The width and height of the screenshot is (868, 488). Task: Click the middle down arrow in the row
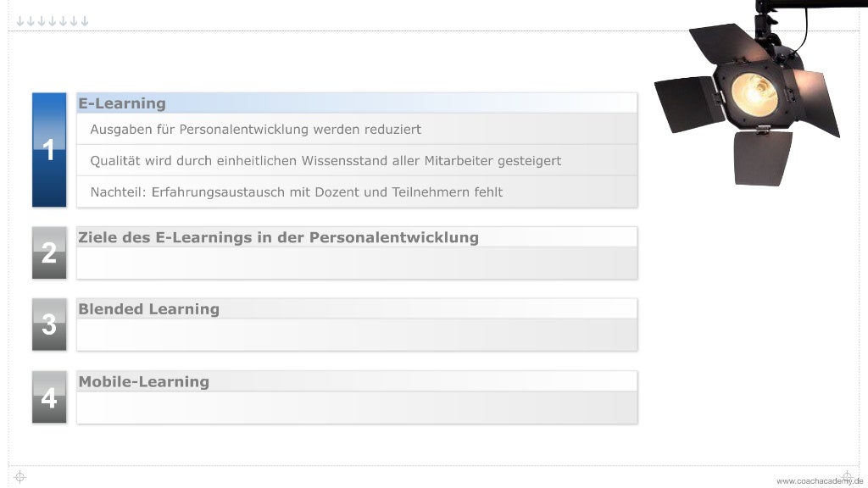tap(53, 21)
